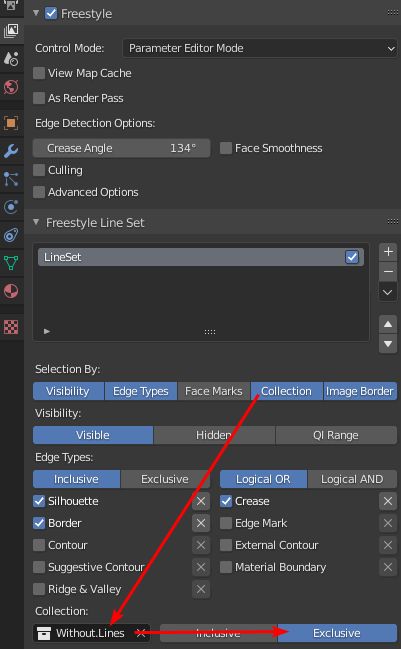This screenshot has width=401, height=649.
Task: Open the Object Constraints tab icon
Action: point(11,235)
